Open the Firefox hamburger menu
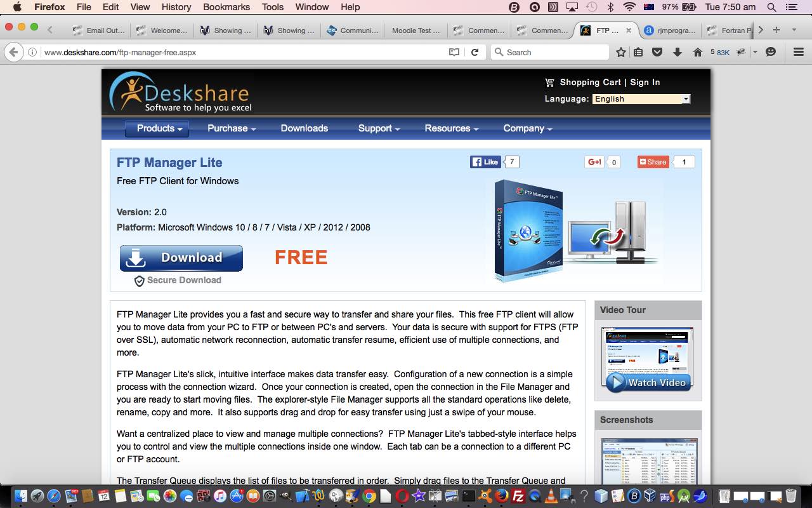Viewport: 812px width, 508px height. (x=799, y=52)
